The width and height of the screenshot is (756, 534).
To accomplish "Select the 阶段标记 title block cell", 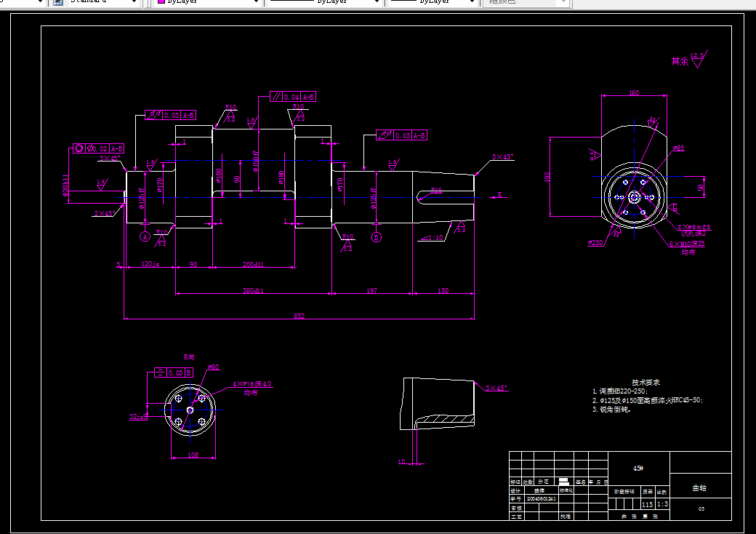I will tap(624, 492).
